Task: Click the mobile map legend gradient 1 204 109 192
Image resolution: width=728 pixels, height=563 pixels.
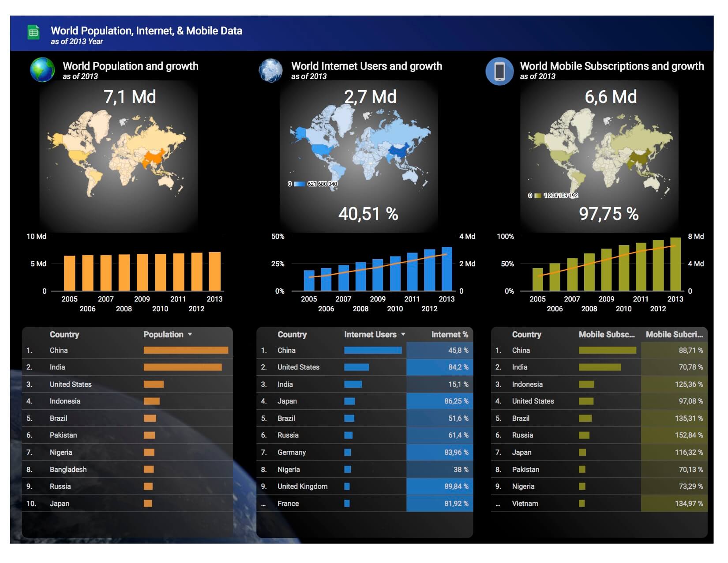Action: pos(538,196)
